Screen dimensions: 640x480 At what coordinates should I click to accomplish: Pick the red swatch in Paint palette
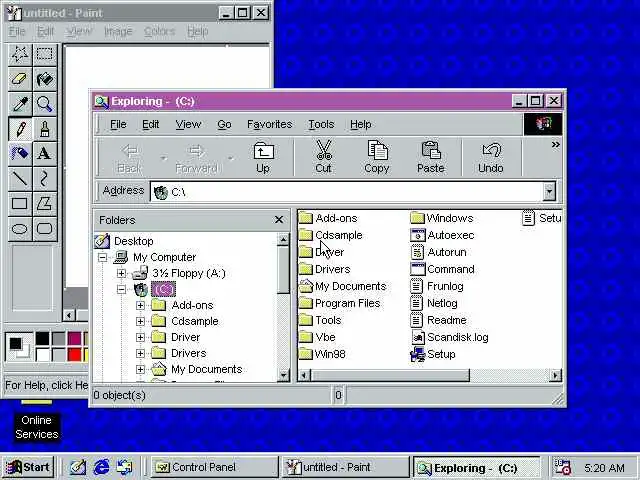pos(74,354)
